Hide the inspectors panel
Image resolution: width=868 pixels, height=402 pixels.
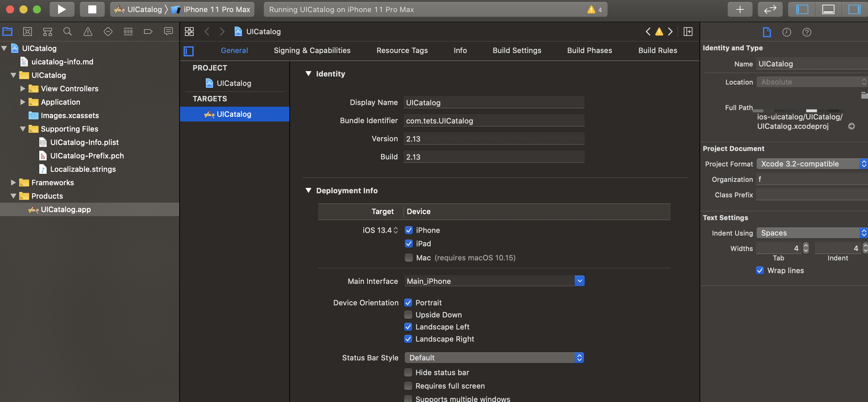[x=854, y=9]
